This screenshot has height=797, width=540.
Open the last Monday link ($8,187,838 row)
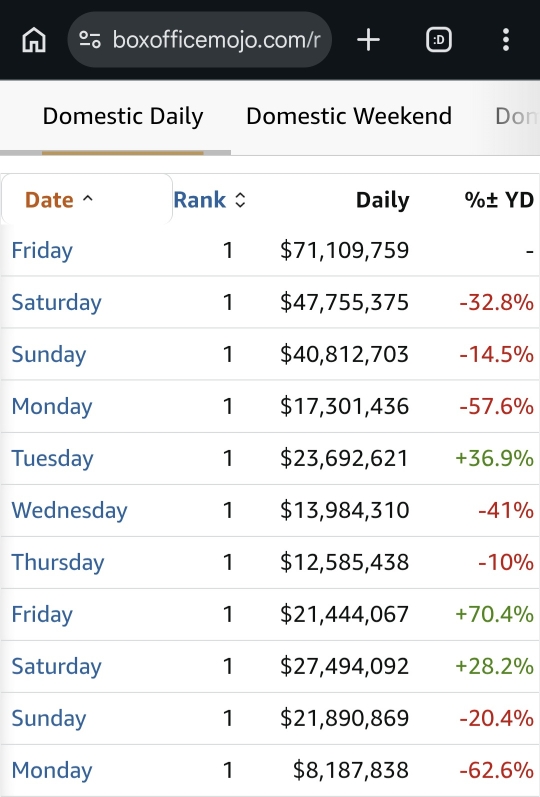(52, 770)
